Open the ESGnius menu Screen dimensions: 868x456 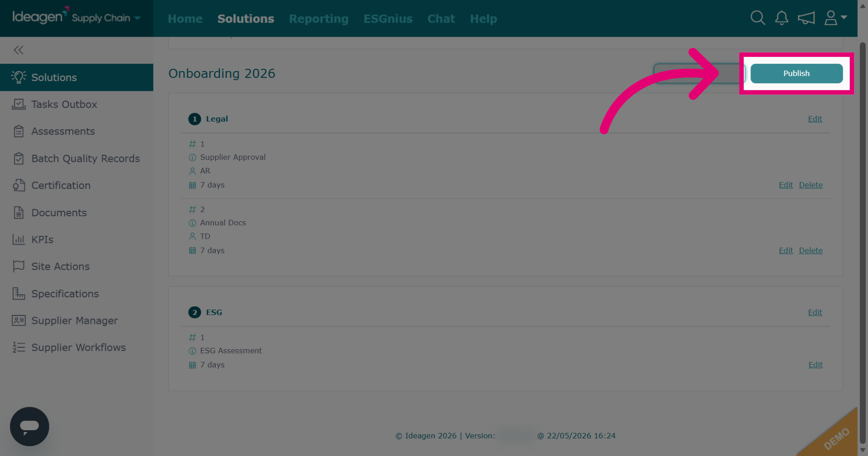[x=388, y=19]
